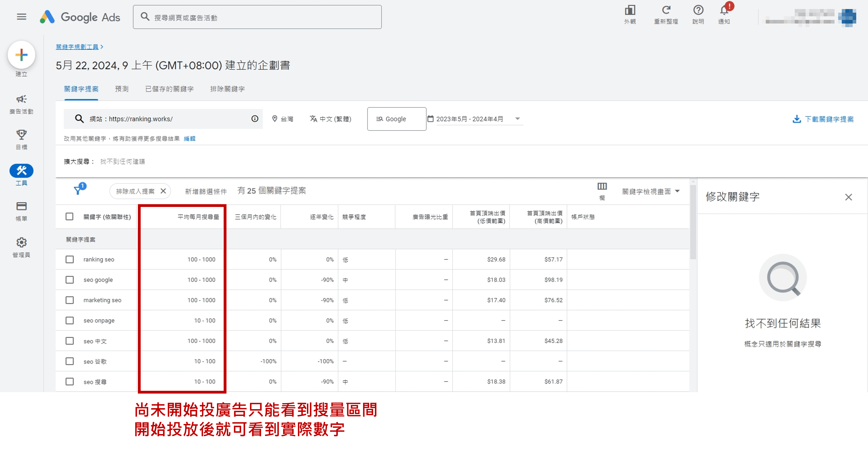Switch to the 已儲存的關鍵字 tab
Image resolution: width=868 pixels, height=449 pixels.
(x=169, y=89)
